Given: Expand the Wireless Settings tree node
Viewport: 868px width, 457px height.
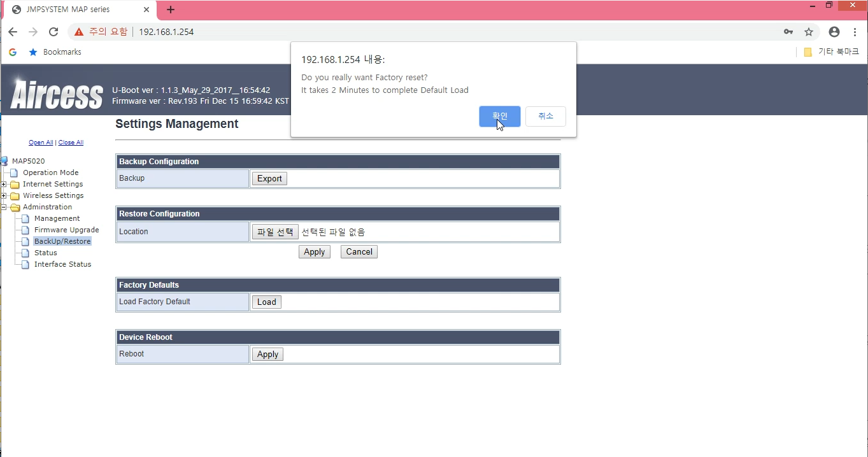Looking at the screenshot, I should click(x=4, y=196).
